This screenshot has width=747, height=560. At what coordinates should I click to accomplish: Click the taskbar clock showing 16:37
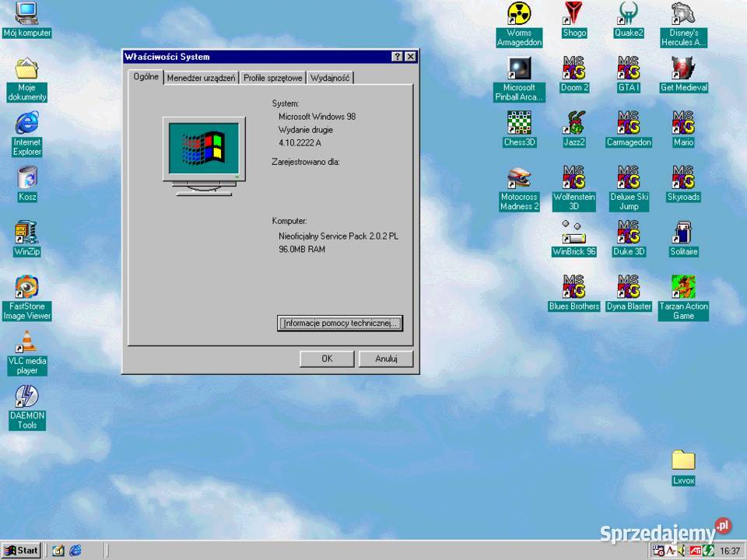point(730,551)
